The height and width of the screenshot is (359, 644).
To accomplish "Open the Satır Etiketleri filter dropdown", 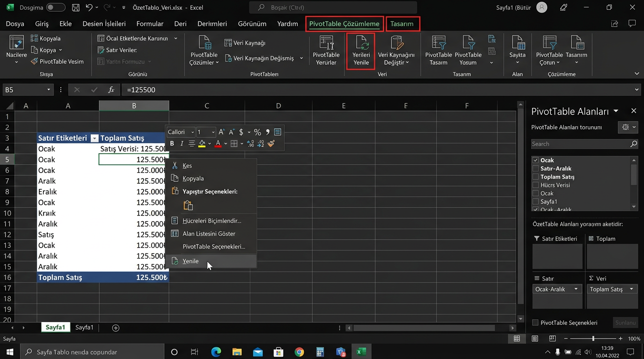I will (95, 138).
